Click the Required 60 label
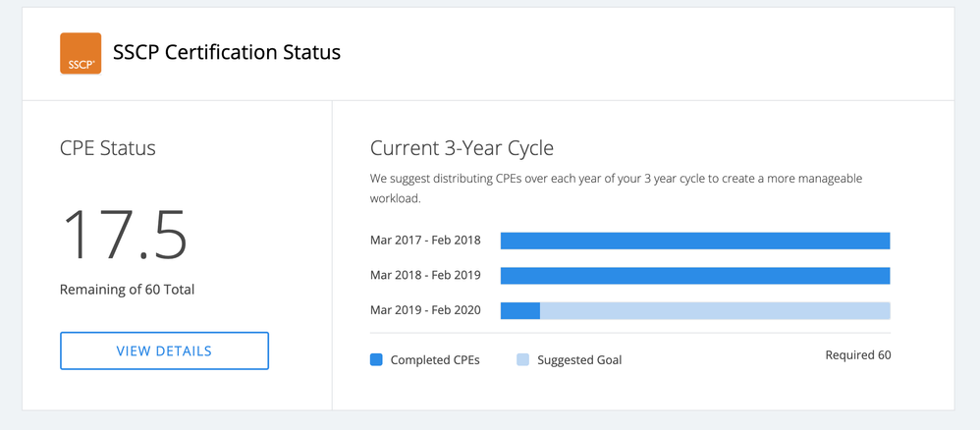This screenshot has width=980, height=430. (857, 355)
